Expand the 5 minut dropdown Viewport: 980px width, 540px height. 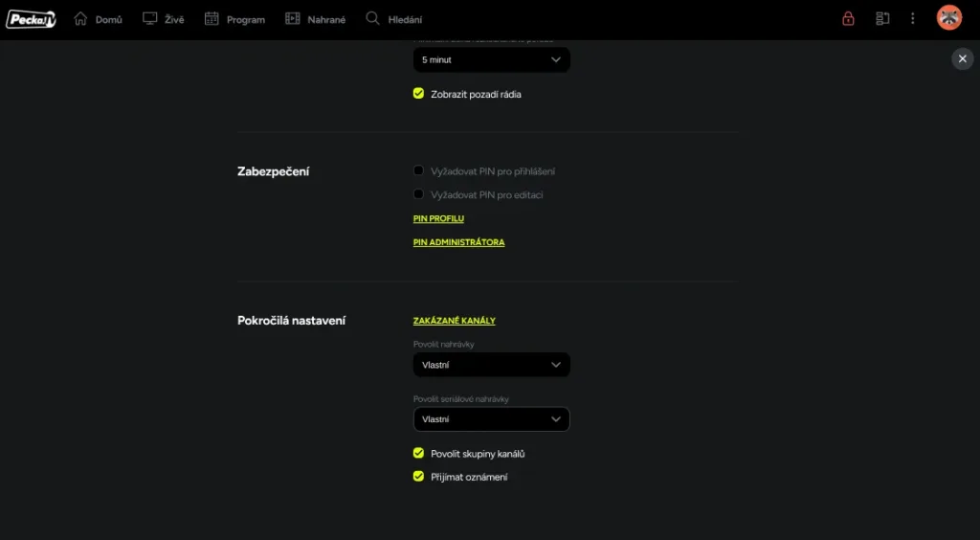pyautogui.click(x=491, y=59)
